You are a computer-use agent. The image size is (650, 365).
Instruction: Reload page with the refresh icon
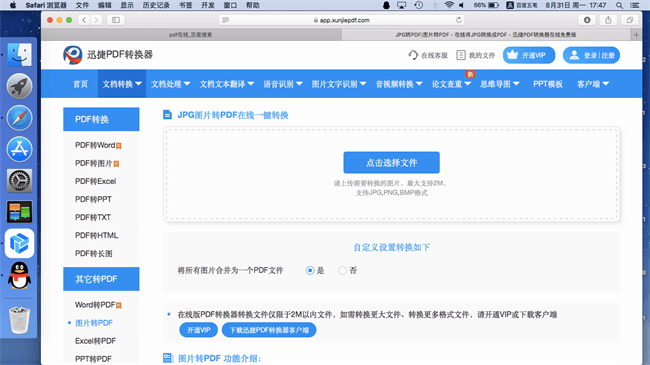[458, 20]
